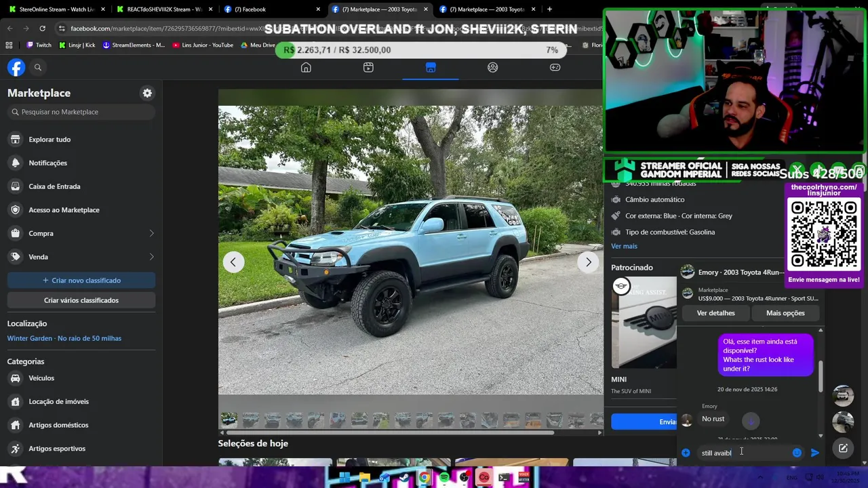Start a new message compose icon

coord(843,448)
